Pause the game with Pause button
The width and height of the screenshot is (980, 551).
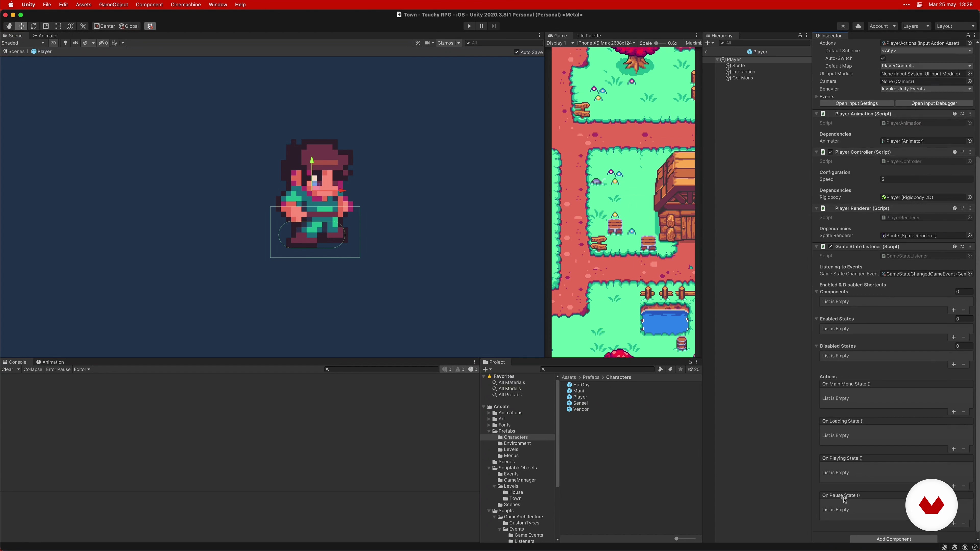tap(481, 26)
